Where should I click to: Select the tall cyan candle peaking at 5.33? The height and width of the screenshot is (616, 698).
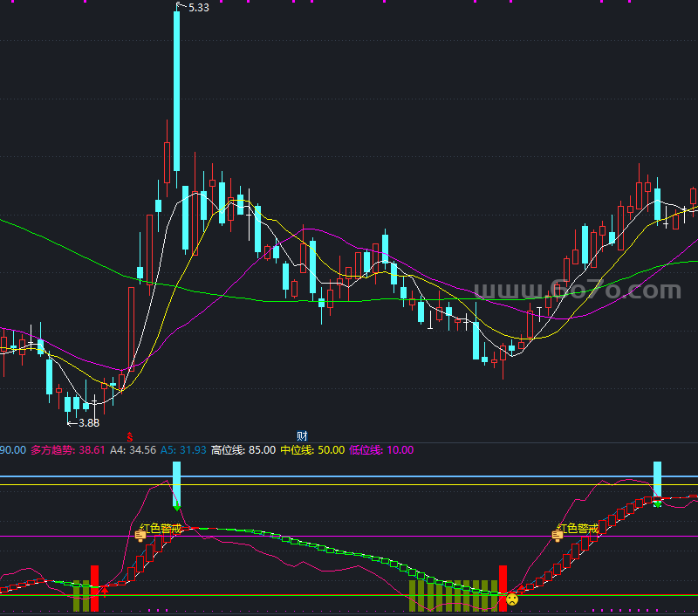tap(177, 92)
